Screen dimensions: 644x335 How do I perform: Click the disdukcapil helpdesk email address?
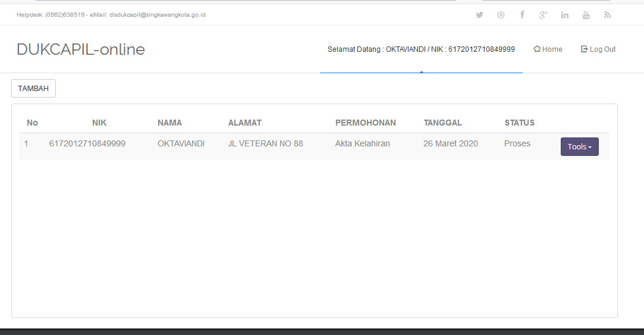pyautogui.click(x=158, y=15)
